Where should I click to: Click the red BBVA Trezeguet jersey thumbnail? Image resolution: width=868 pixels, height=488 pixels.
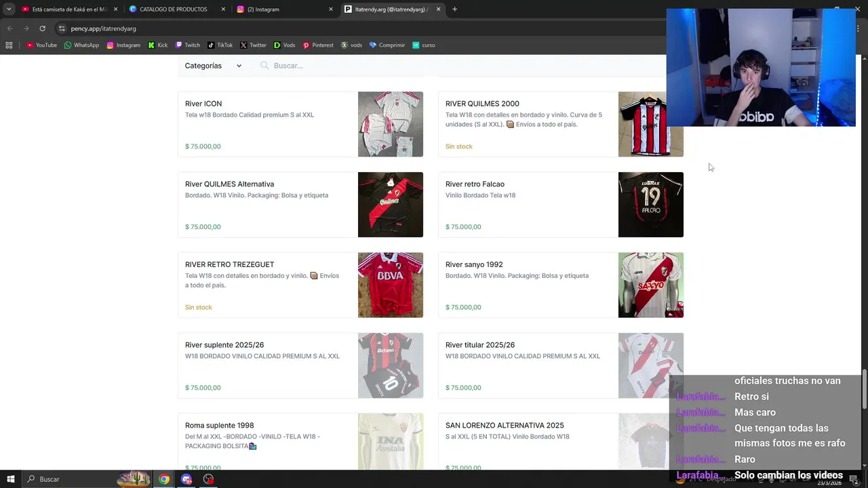pyautogui.click(x=391, y=285)
